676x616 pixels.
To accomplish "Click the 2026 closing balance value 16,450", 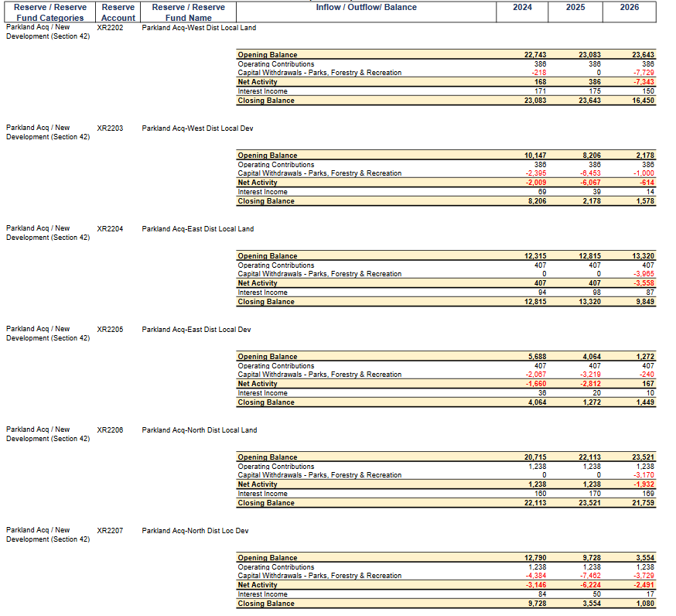I will tap(643, 101).
